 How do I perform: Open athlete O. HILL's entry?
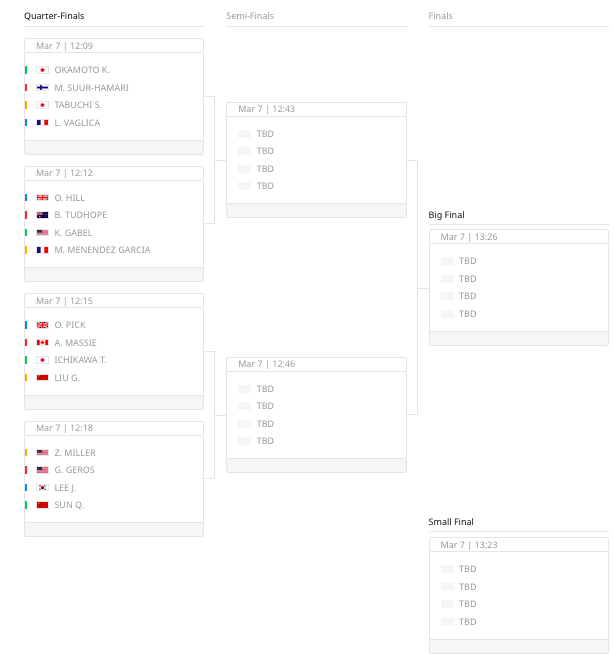pyautogui.click(x=69, y=198)
